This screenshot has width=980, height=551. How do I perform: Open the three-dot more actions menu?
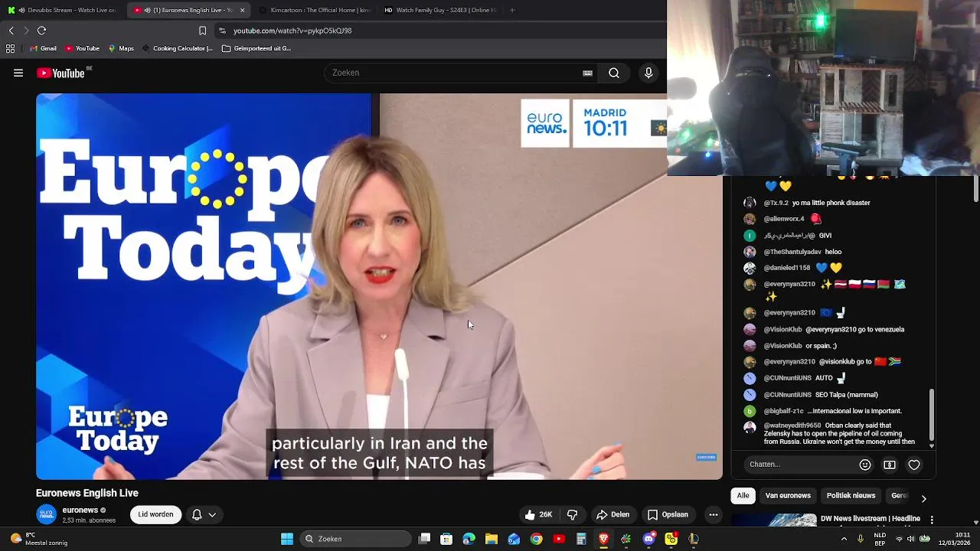pos(714,514)
